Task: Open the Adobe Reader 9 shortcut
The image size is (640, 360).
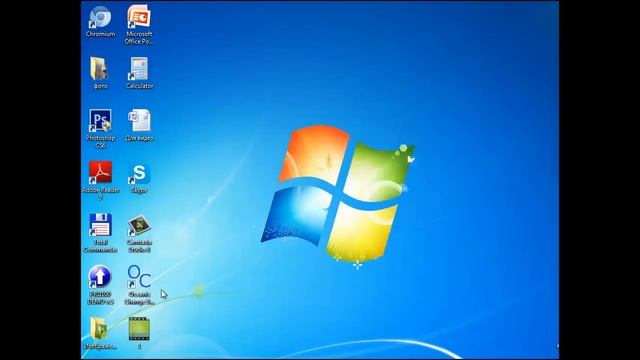Action: pyautogui.click(x=100, y=172)
